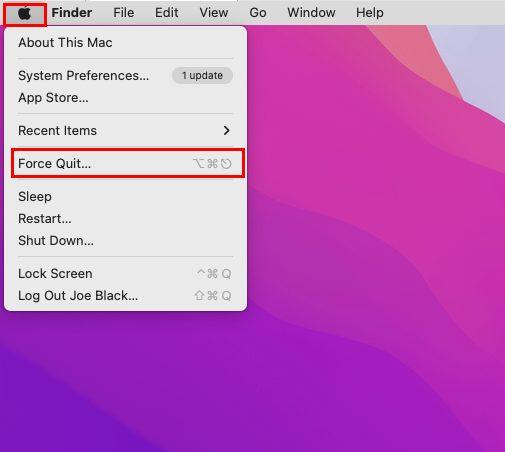Expand the Recent Items submenu
Screen dimensions: 505x452
[x=125, y=130]
